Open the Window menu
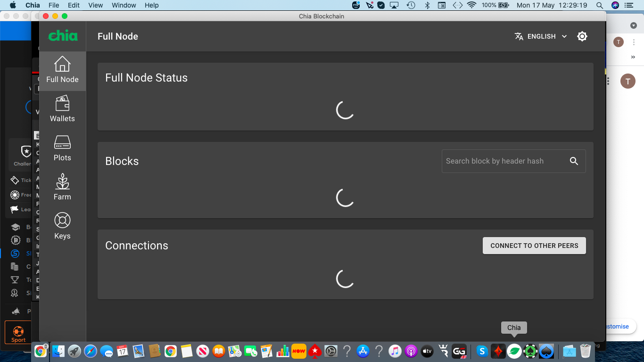Image resolution: width=644 pixels, height=362 pixels. click(x=124, y=5)
